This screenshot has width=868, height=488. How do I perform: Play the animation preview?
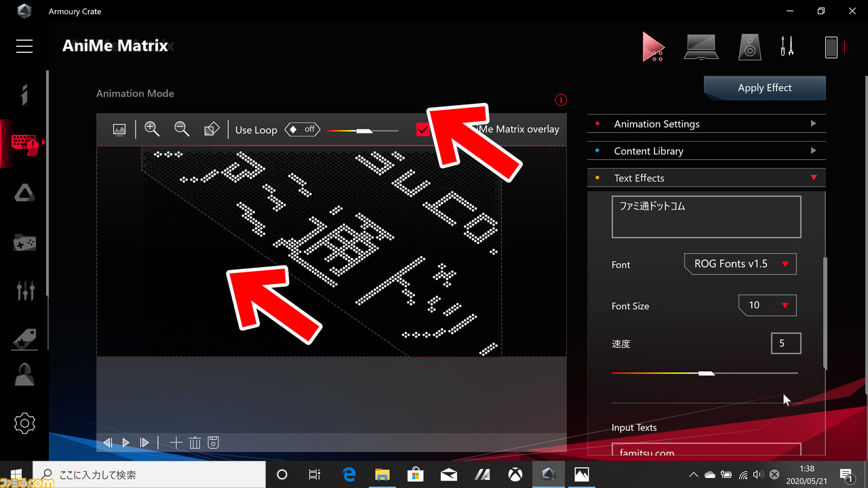125,443
